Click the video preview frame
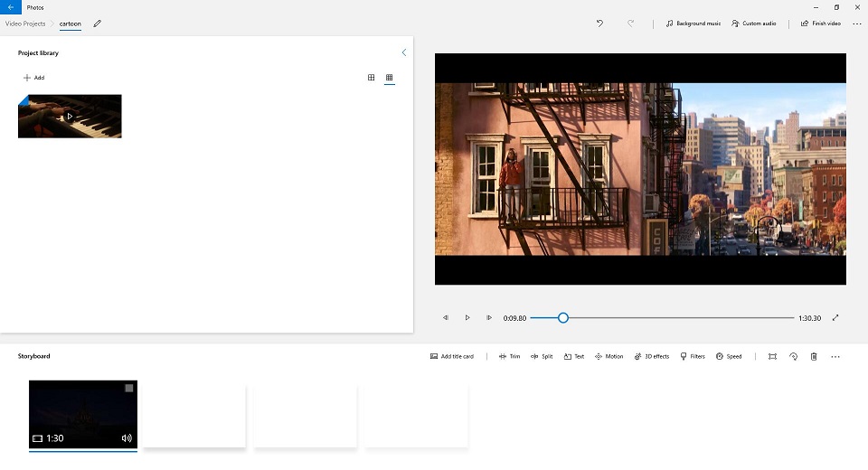Viewport: 868px width, 470px height. pyautogui.click(x=640, y=169)
